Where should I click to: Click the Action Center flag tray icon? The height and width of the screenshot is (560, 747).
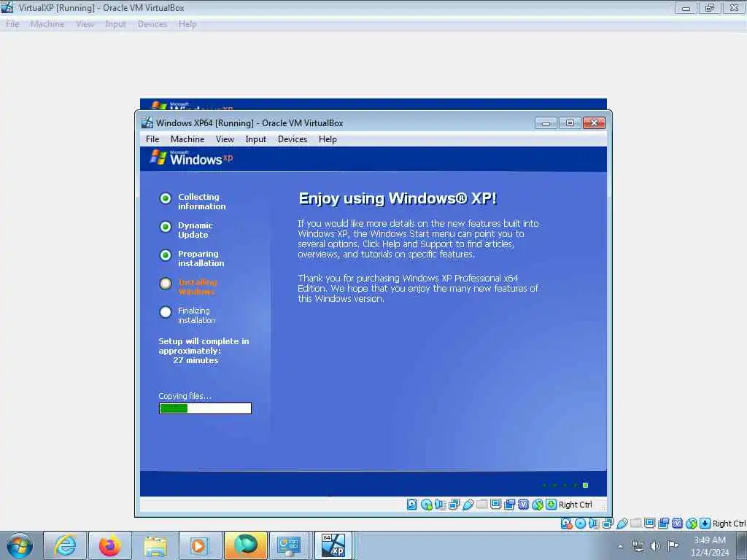coord(673,546)
